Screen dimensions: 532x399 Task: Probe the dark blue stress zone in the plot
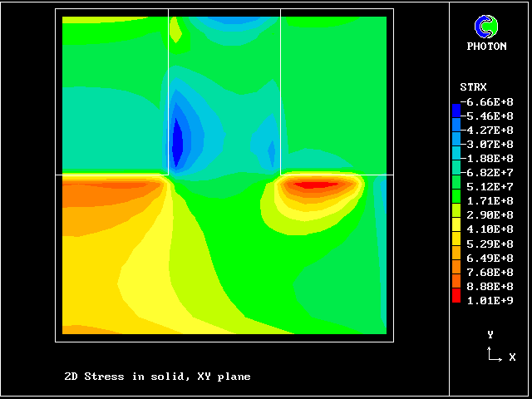point(177,141)
